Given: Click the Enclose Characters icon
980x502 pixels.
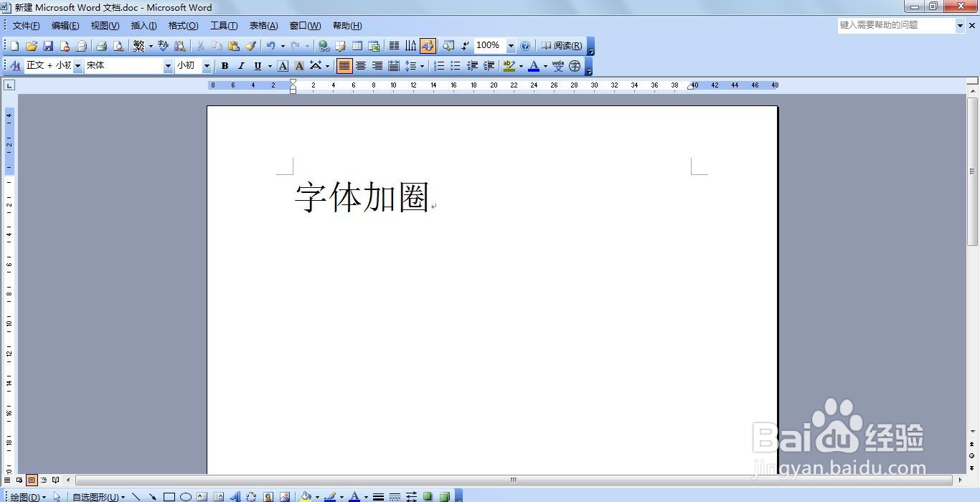Looking at the screenshot, I should (574, 65).
